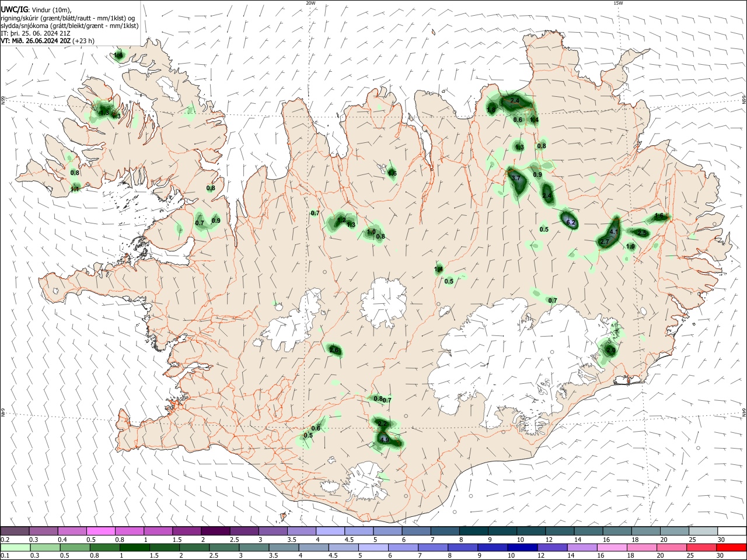This screenshot has height=560, width=747.
Task: Click the 0.2 label in the snow legend
Action: (x=5, y=540)
